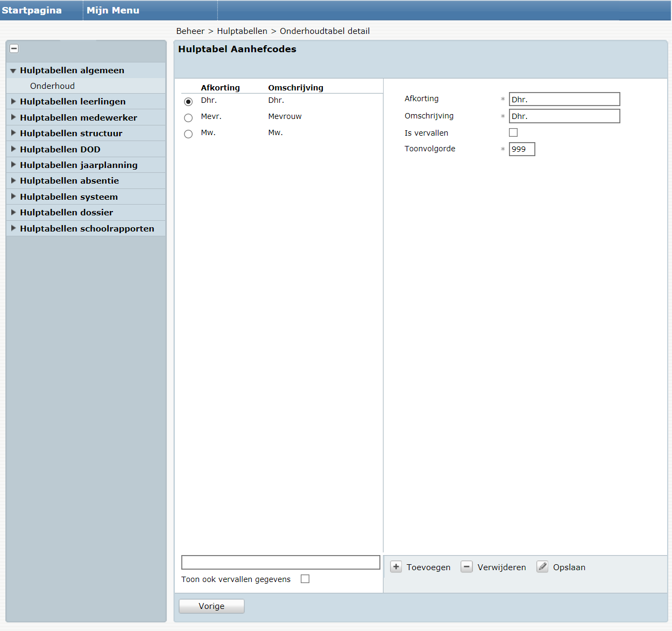Image resolution: width=672 pixels, height=631 pixels.
Task: Click the pencil icon for Opslaan
Action: coord(542,567)
